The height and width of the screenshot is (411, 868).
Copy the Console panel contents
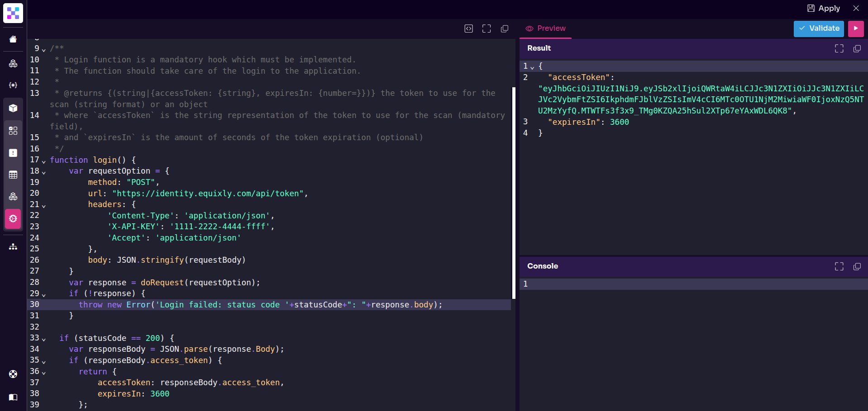(857, 266)
